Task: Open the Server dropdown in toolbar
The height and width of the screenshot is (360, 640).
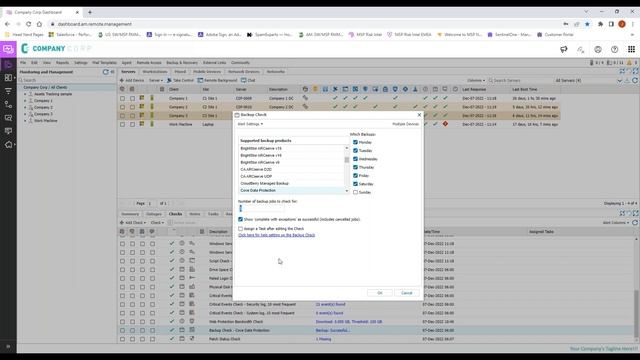Action: click(x=156, y=80)
